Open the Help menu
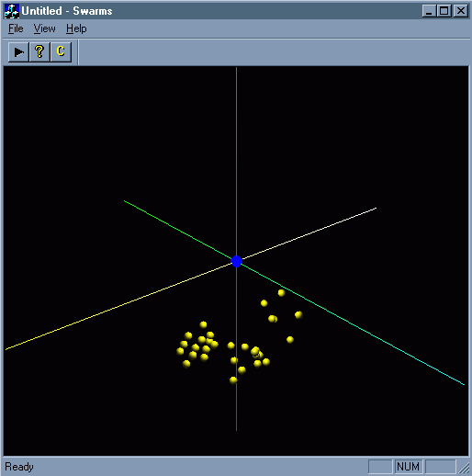472x476 pixels. point(76,28)
